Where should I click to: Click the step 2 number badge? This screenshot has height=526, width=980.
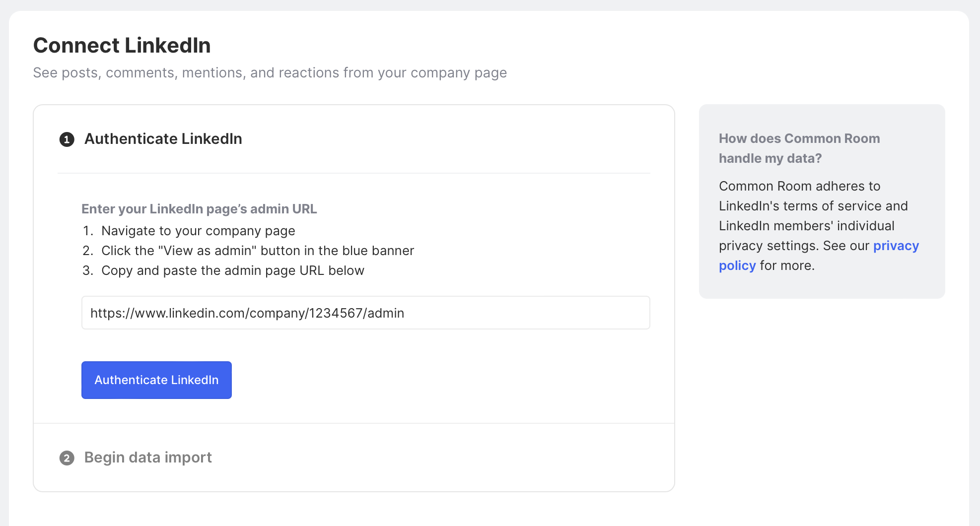(67, 458)
